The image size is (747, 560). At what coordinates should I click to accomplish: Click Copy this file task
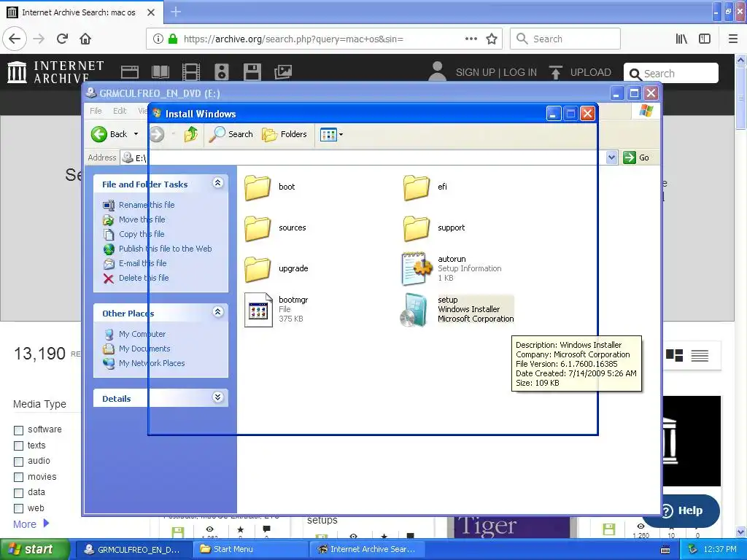142,234
